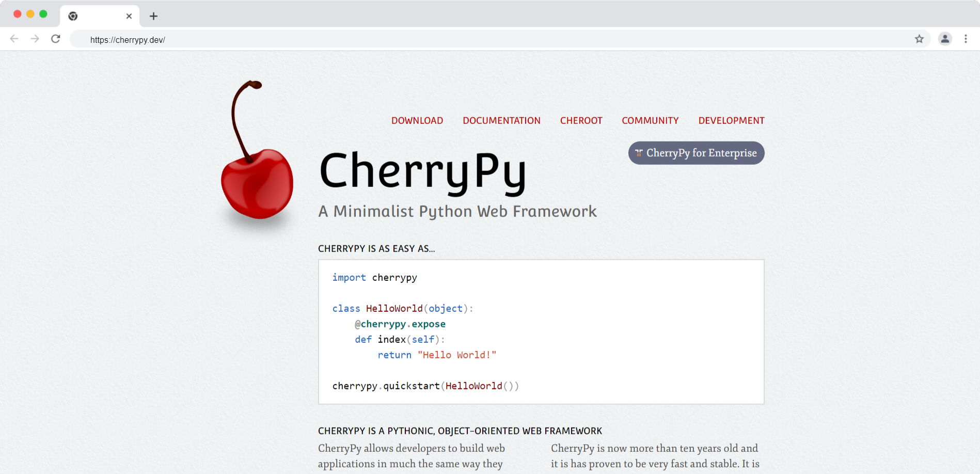Click the 'def index(self):' code line

coord(400,339)
